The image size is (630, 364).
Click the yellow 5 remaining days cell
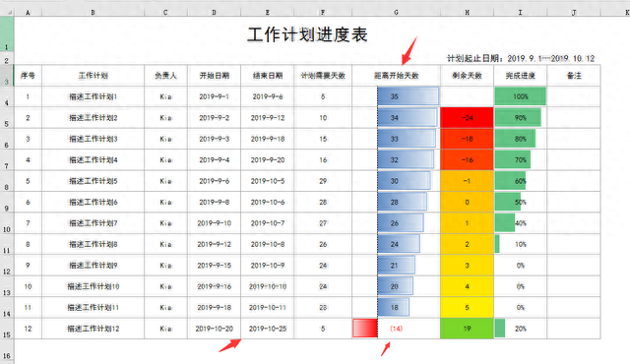pyautogui.click(x=467, y=307)
